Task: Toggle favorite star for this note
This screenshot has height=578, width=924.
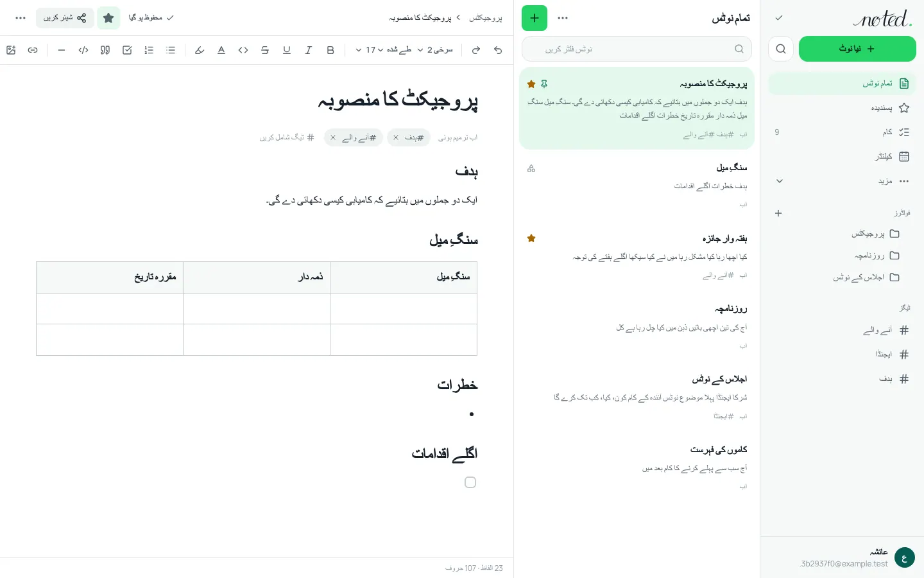Action: (x=108, y=18)
